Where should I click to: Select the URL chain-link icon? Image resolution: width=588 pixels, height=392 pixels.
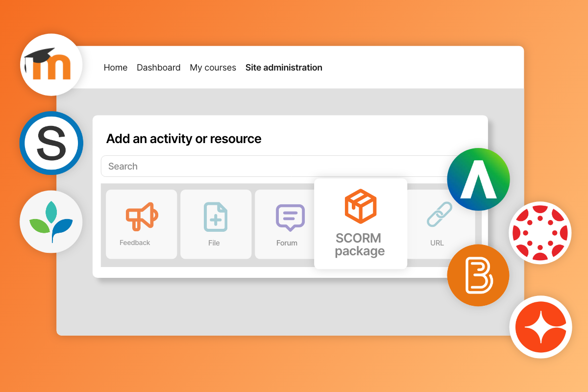tap(439, 215)
